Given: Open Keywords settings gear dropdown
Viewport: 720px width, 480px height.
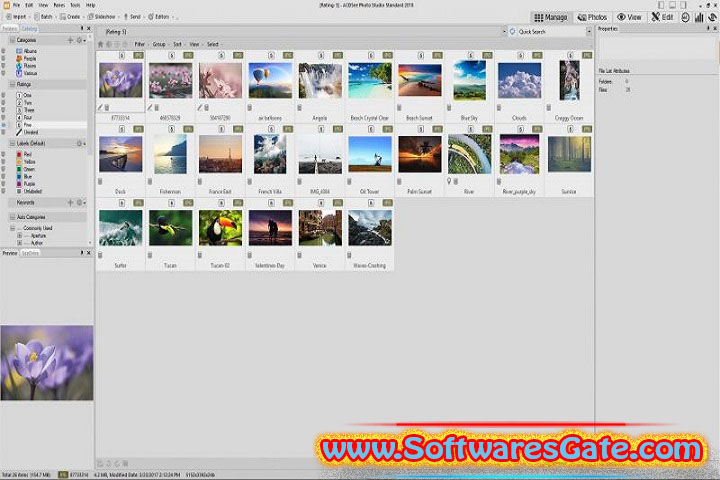Looking at the screenshot, I should click(80, 202).
